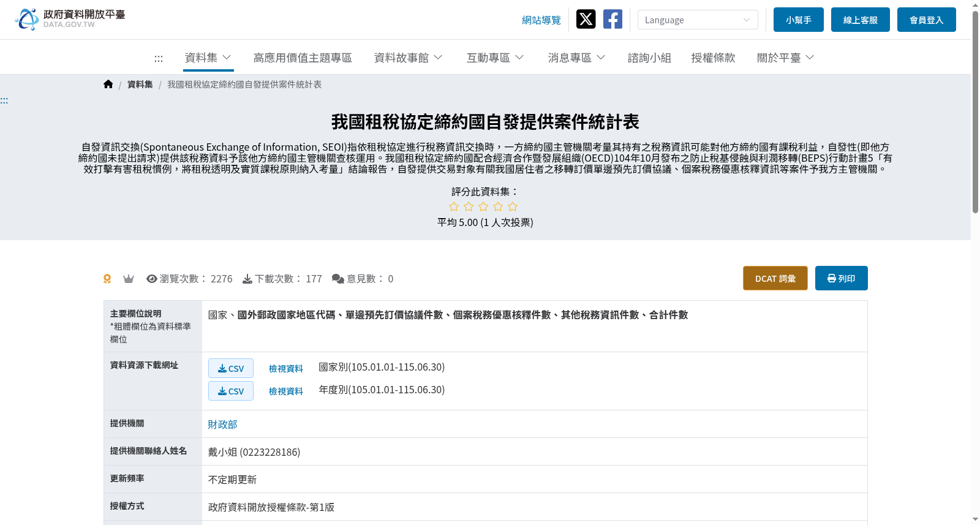Image resolution: width=980 pixels, height=525 pixels.
Task: Click the 小幫手 button
Action: point(799,20)
